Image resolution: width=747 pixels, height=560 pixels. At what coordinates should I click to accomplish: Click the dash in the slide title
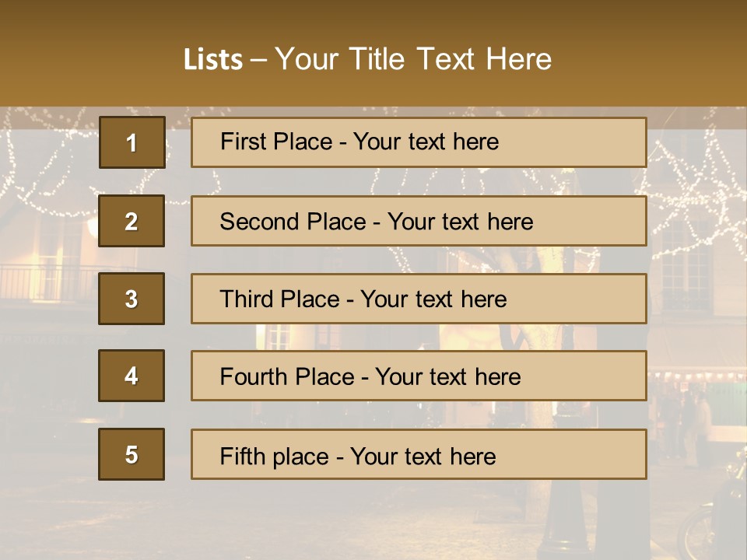click(x=258, y=61)
